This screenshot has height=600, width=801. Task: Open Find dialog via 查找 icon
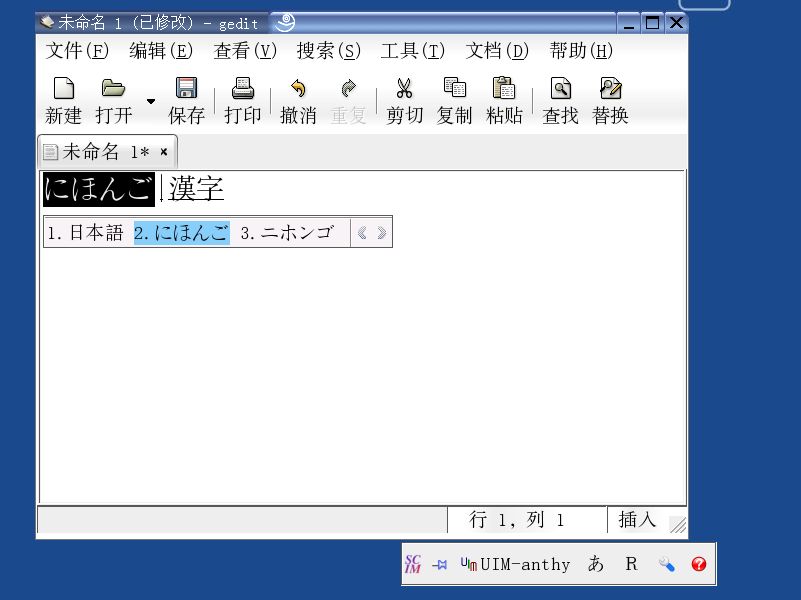(x=560, y=90)
